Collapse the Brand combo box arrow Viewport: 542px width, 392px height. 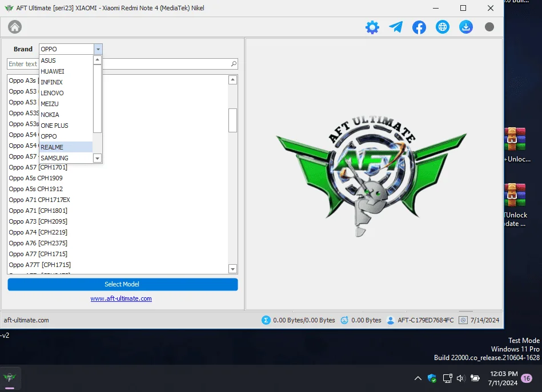[x=98, y=49]
